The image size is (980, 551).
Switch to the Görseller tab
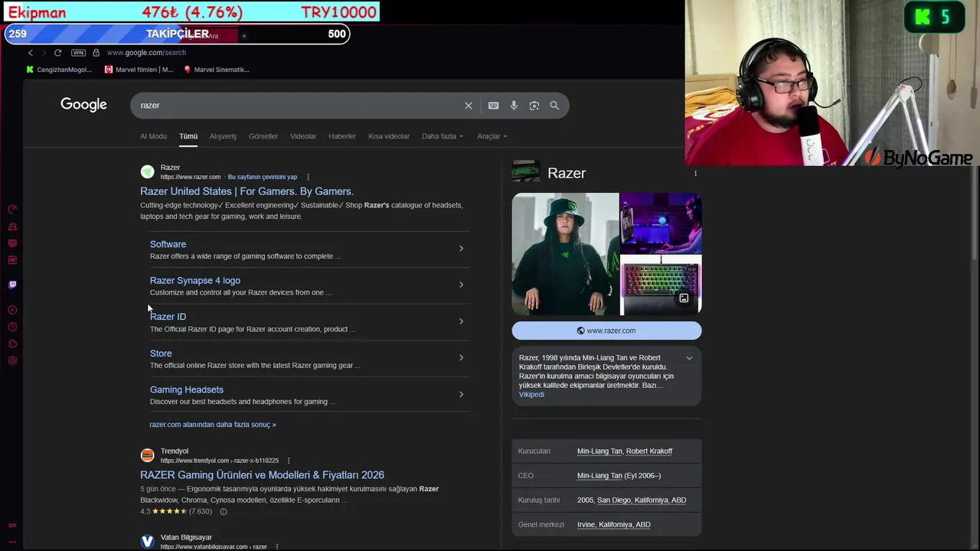coord(263,136)
